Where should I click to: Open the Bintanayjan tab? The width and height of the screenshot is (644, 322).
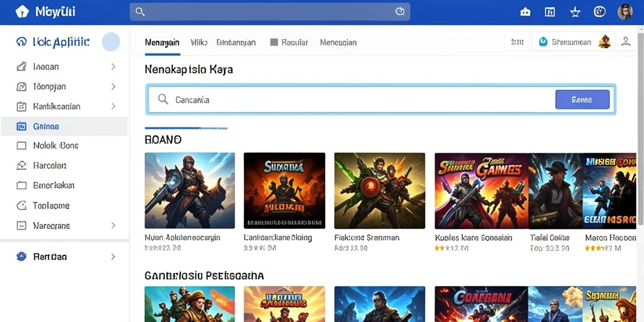click(236, 42)
